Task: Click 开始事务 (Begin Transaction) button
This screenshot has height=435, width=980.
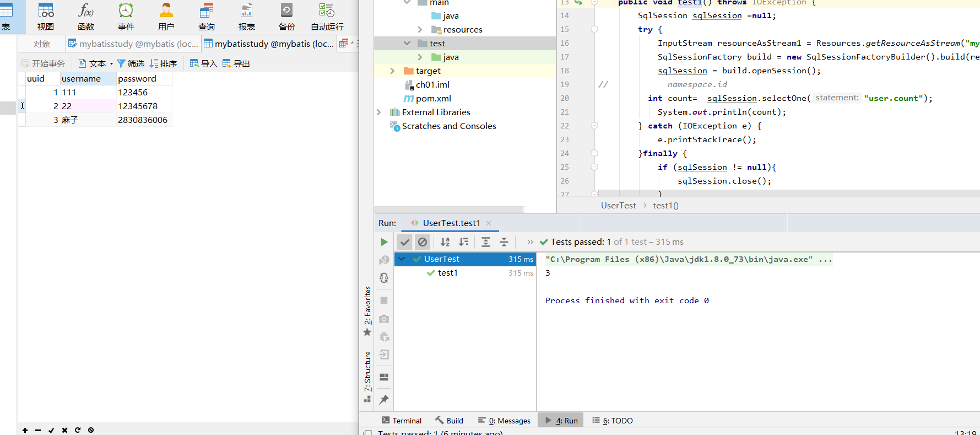Action: tap(43, 63)
